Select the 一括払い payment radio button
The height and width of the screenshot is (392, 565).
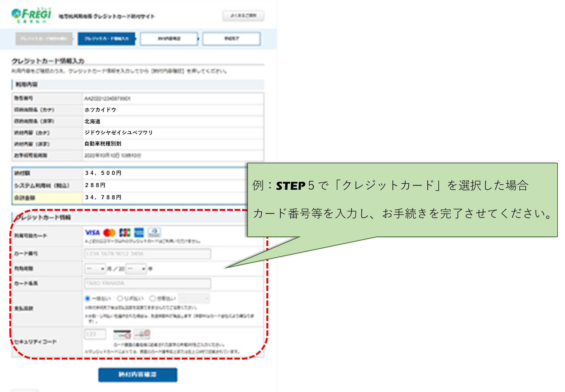click(x=87, y=298)
